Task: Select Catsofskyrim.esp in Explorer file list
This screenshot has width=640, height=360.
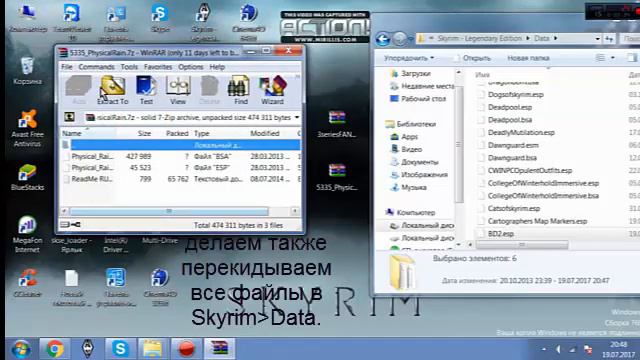Action: [514, 209]
